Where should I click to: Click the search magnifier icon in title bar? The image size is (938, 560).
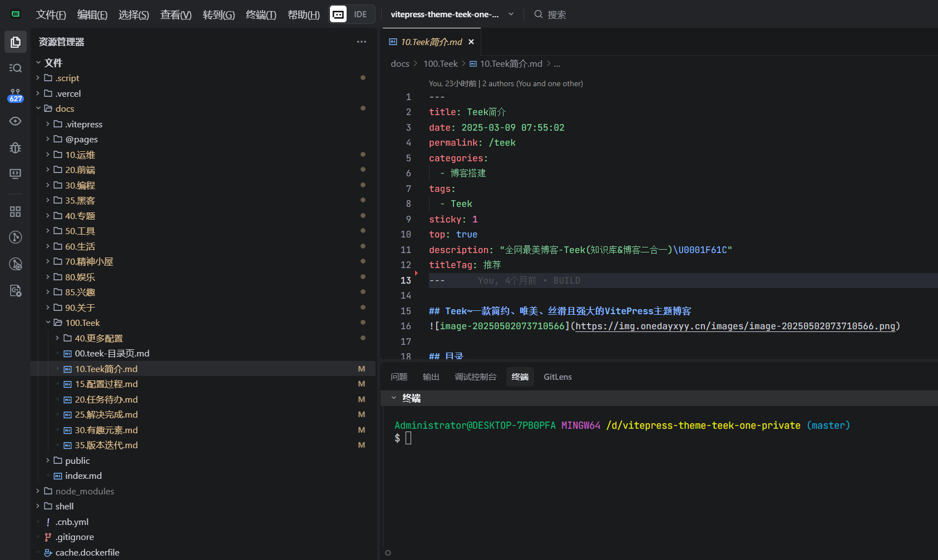(x=538, y=14)
